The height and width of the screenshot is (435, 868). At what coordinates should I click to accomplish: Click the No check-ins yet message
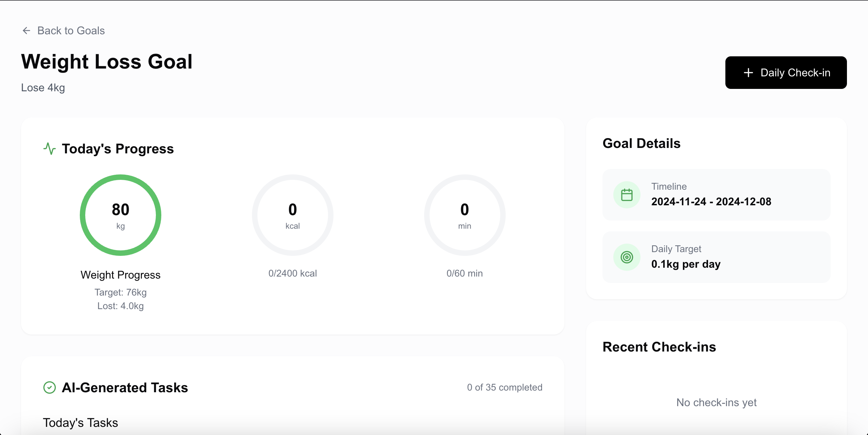pyautogui.click(x=717, y=402)
